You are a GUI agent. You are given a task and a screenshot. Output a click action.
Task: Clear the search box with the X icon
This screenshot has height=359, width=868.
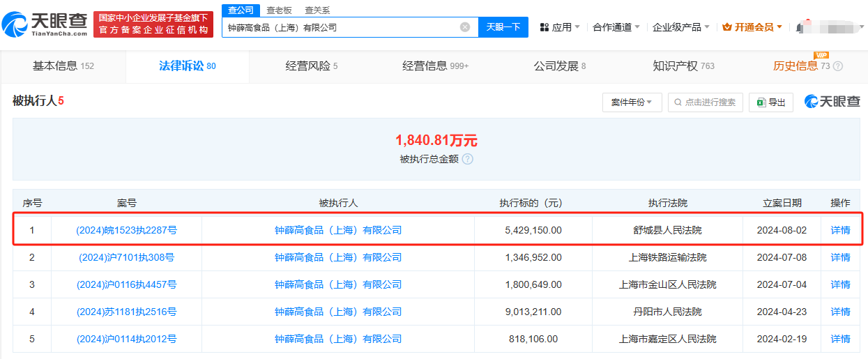click(465, 27)
